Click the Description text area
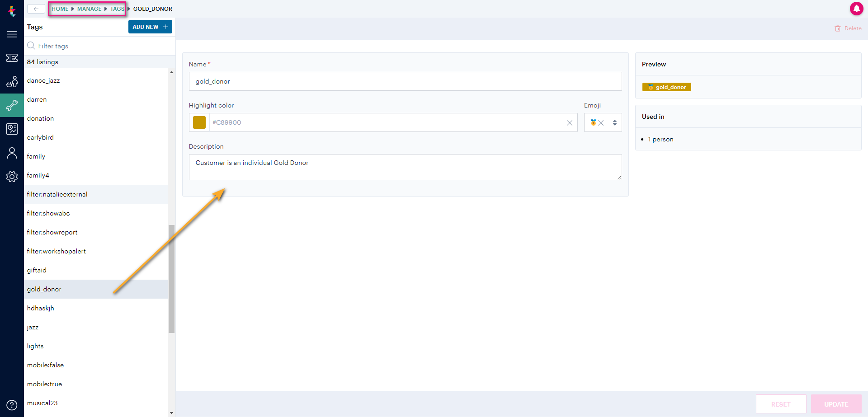 click(405, 167)
